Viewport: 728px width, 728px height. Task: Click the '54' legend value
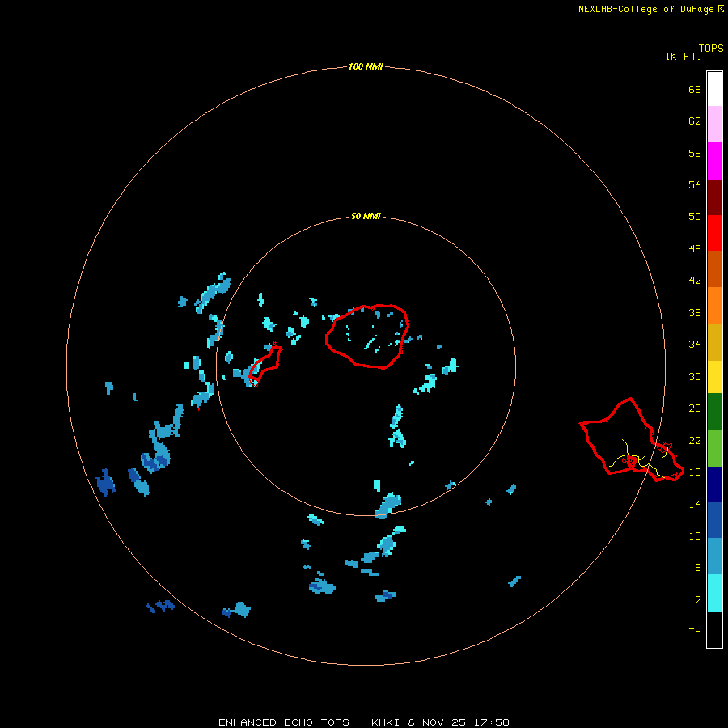[695, 184]
